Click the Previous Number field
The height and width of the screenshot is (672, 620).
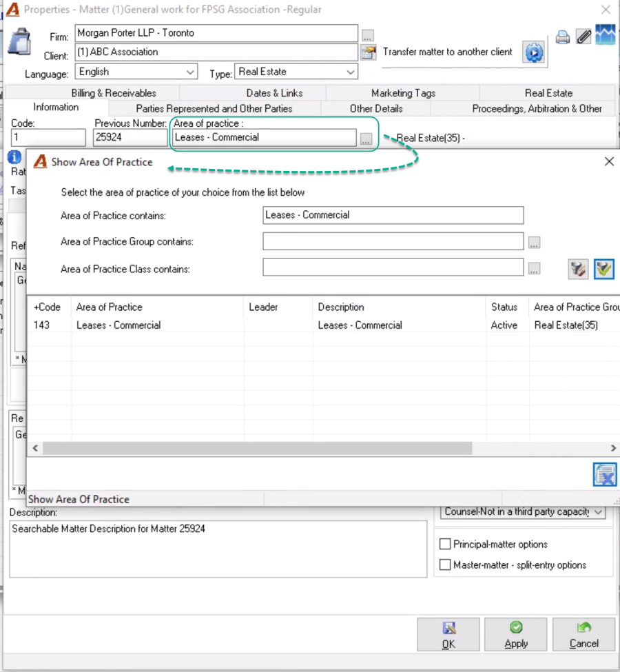(x=130, y=138)
